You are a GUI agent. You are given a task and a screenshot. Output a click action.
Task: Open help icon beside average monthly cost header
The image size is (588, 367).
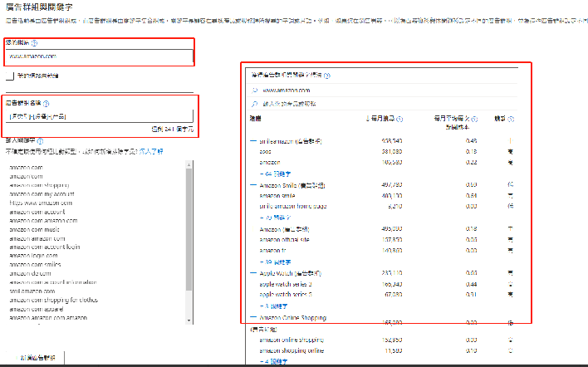[x=474, y=119]
